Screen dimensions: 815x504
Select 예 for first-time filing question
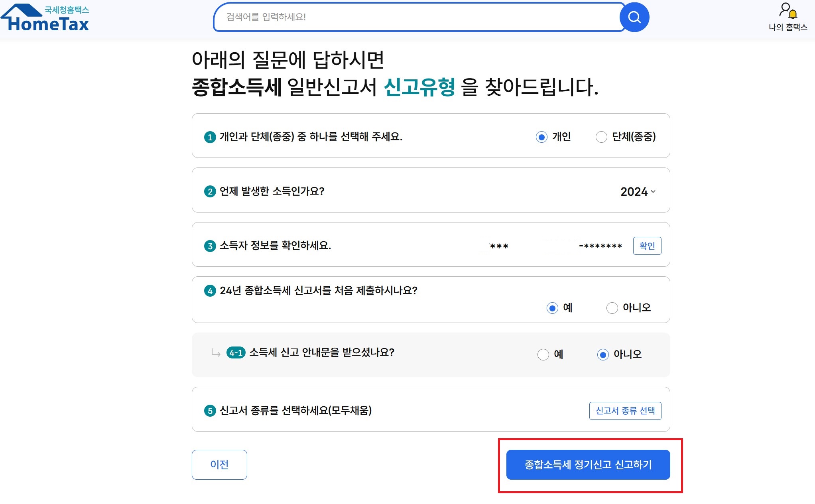point(552,308)
